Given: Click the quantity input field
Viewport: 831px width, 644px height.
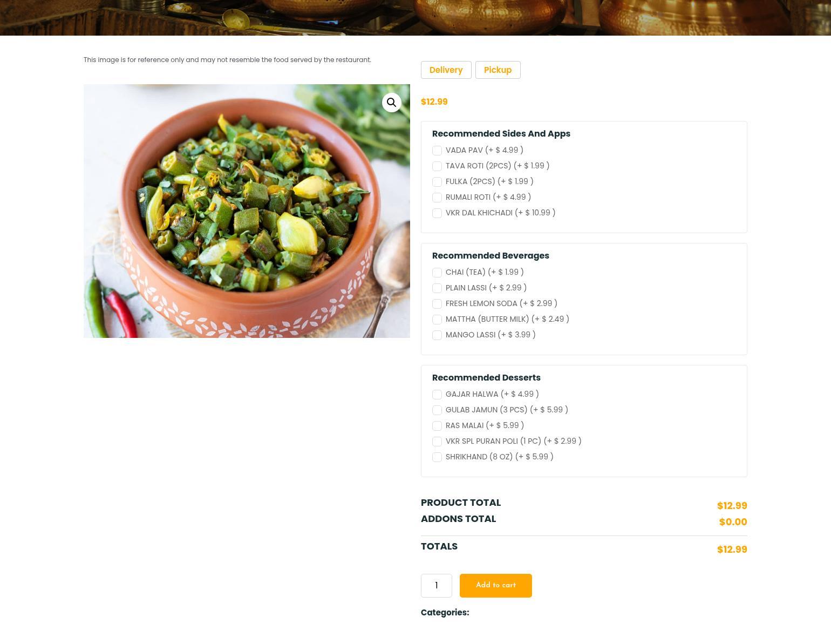Looking at the screenshot, I should (x=437, y=586).
